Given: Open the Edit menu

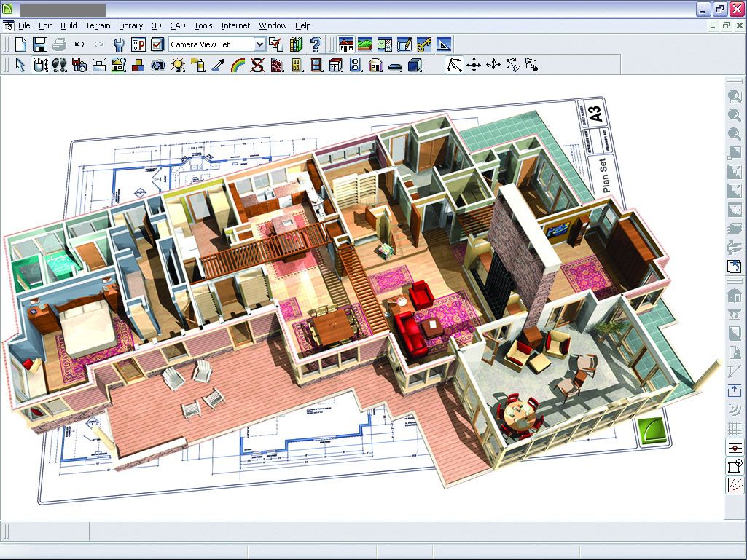Looking at the screenshot, I should (x=45, y=25).
